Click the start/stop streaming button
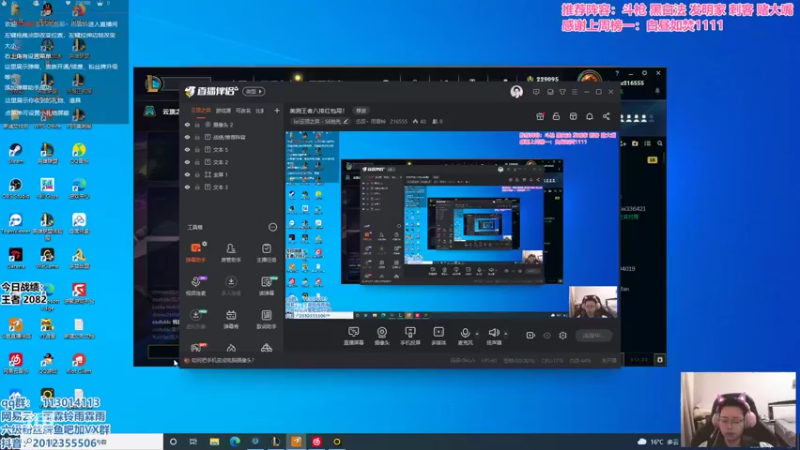This screenshot has height=450, width=800. pos(593,335)
